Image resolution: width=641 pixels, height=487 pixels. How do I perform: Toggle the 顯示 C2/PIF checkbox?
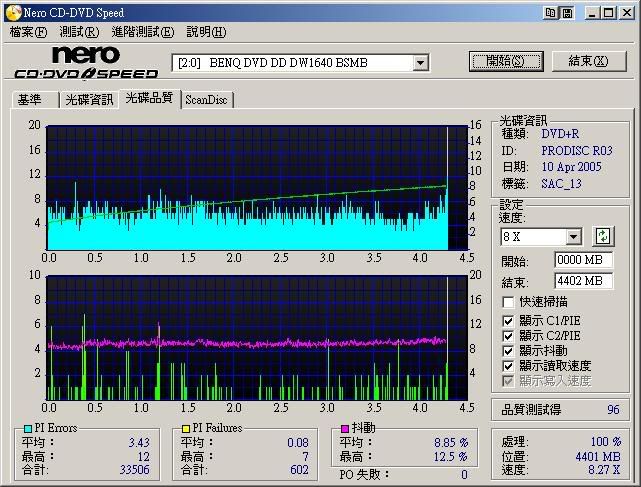point(509,336)
